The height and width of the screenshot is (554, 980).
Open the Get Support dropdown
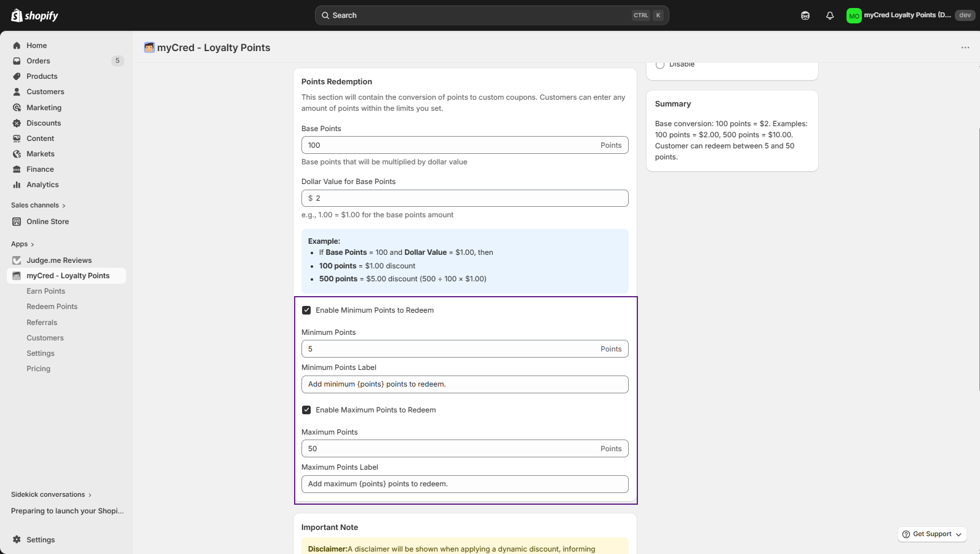coord(932,534)
